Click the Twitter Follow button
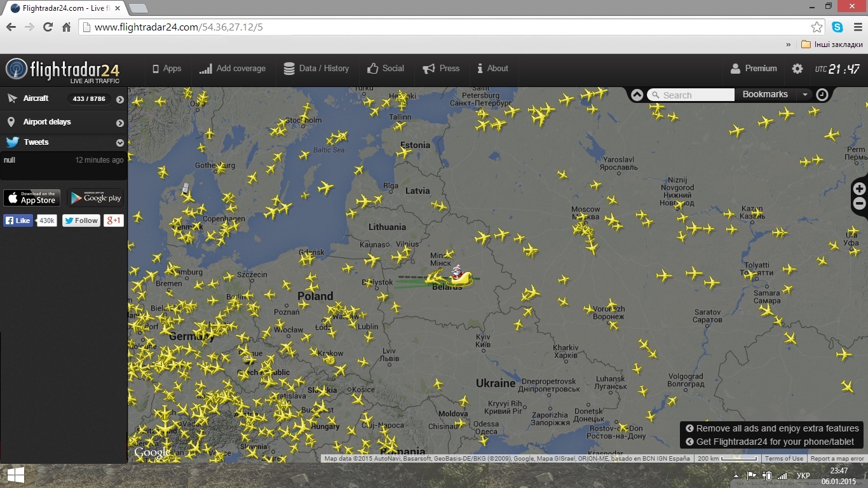The height and width of the screenshot is (488, 868). 81,220
